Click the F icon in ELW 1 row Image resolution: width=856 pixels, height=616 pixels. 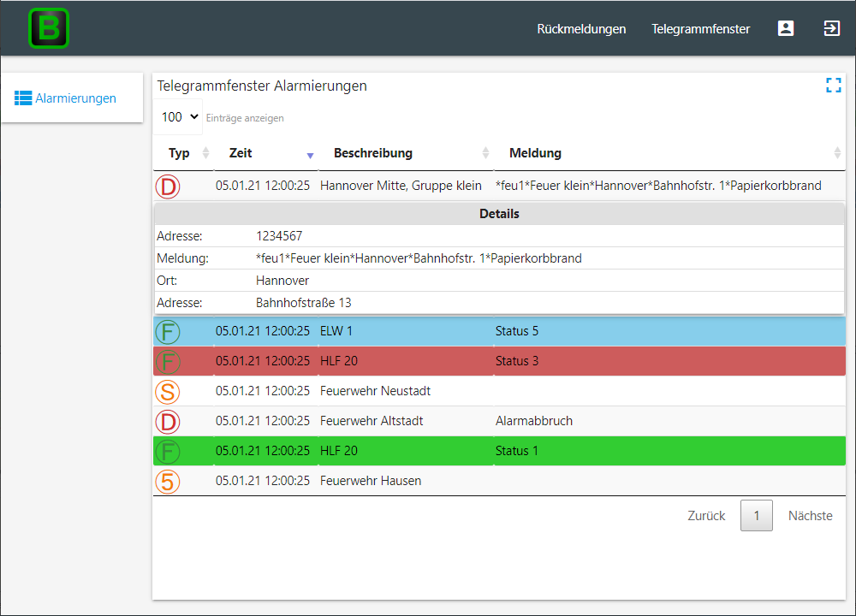click(x=167, y=331)
